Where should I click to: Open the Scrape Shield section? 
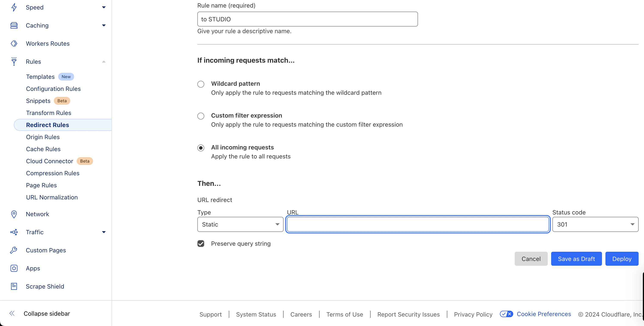coord(45,286)
